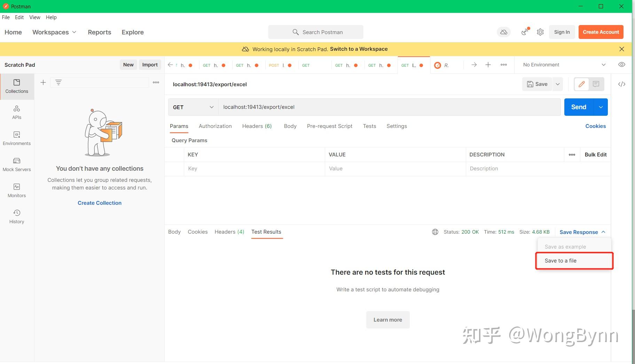Open the Help menu
The image size is (635, 364).
(x=51, y=17)
